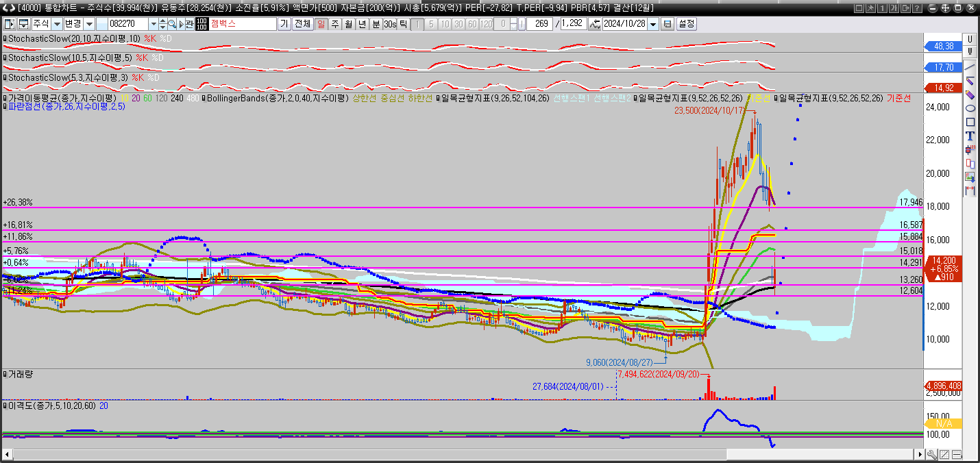Toggle the monthly 월 period button

pyautogui.click(x=348, y=24)
